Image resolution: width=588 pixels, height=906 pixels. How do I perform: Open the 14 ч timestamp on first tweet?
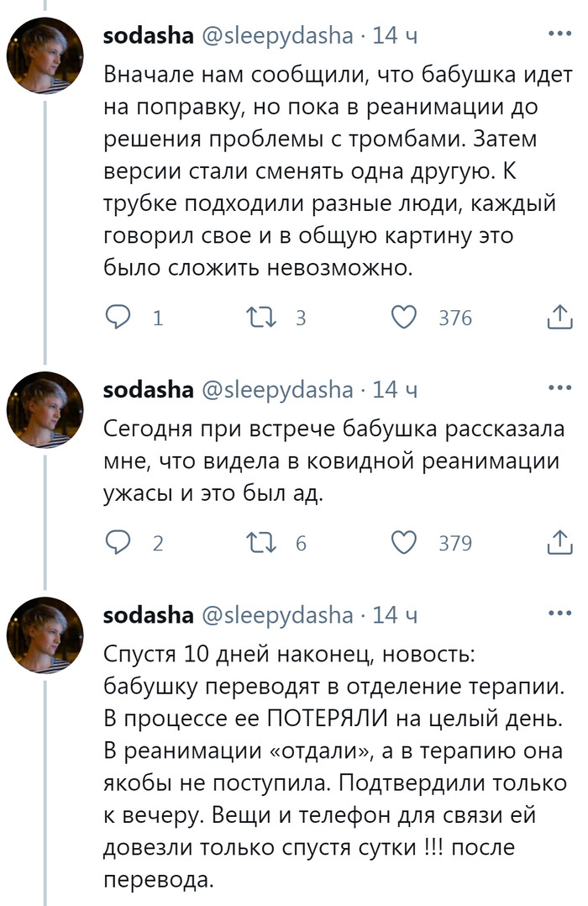click(x=395, y=36)
